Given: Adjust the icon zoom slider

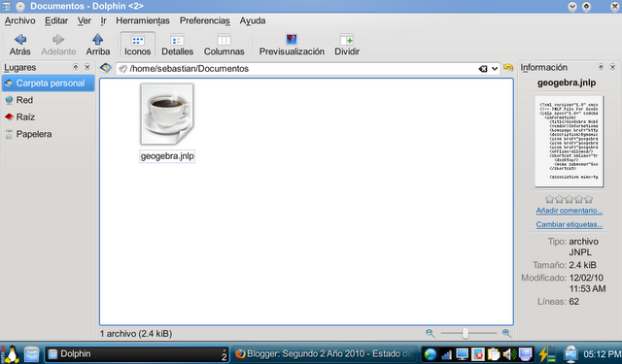Looking at the screenshot, I should 466,334.
